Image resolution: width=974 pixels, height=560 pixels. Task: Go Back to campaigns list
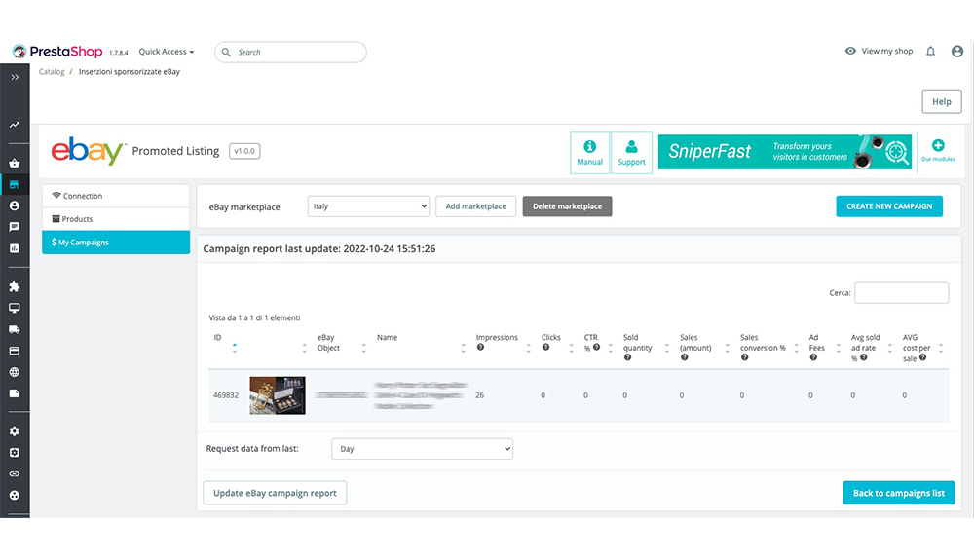coord(899,493)
